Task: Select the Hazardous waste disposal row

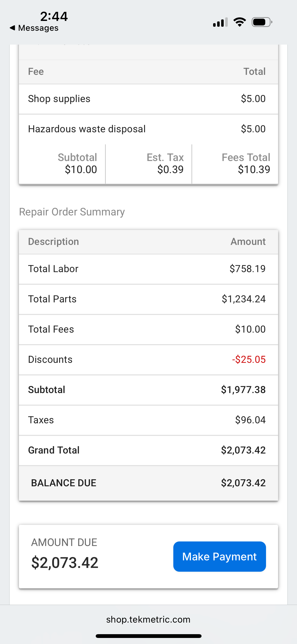Action: 148,129
